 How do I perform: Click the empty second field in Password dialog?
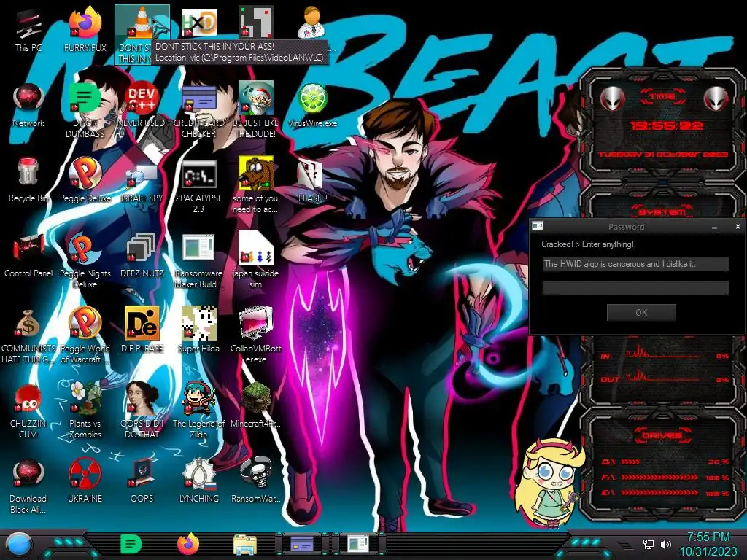click(635, 287)
